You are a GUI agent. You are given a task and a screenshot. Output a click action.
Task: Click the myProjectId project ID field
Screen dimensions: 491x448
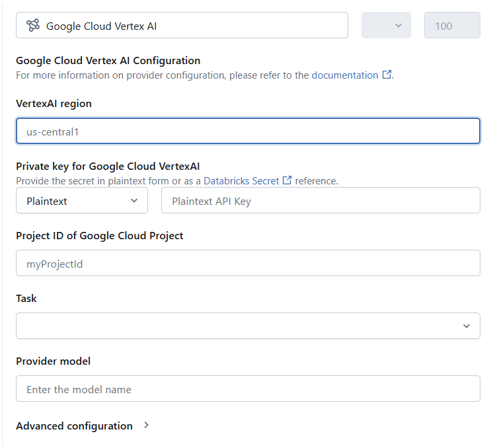(248, 263)
